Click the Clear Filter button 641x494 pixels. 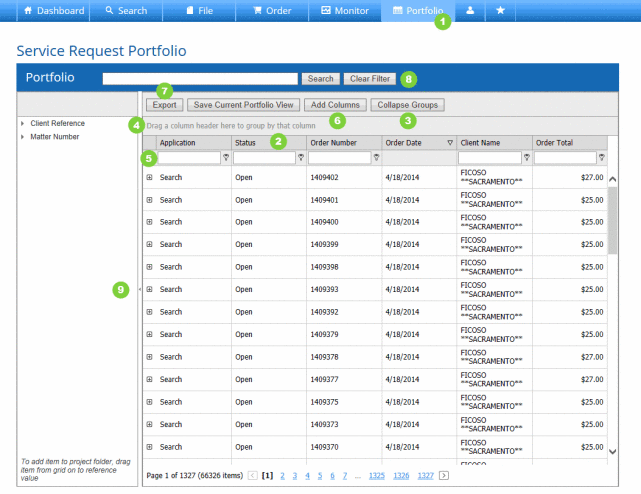coord(370,79)
